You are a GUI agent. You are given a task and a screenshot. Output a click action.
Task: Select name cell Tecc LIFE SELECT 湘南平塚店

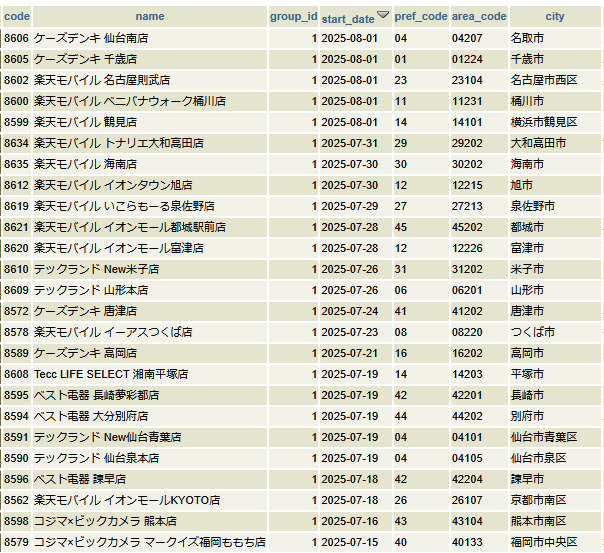150,374
